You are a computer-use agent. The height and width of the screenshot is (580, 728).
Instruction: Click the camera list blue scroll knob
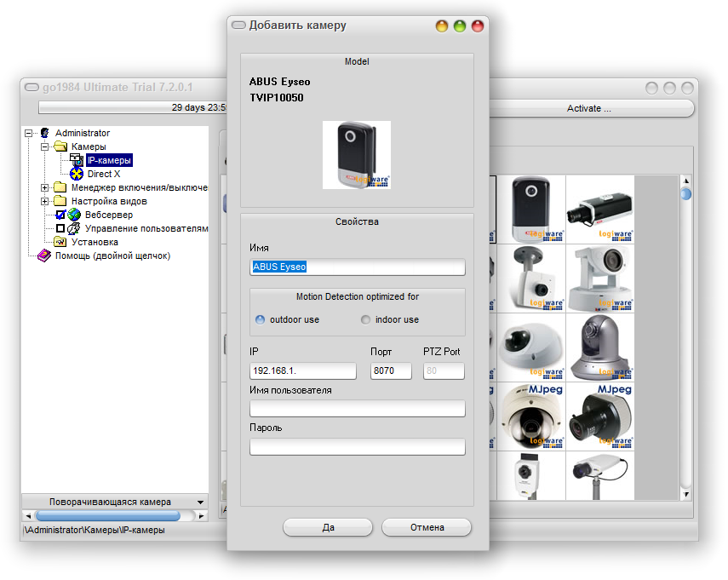tap(686, 193)
